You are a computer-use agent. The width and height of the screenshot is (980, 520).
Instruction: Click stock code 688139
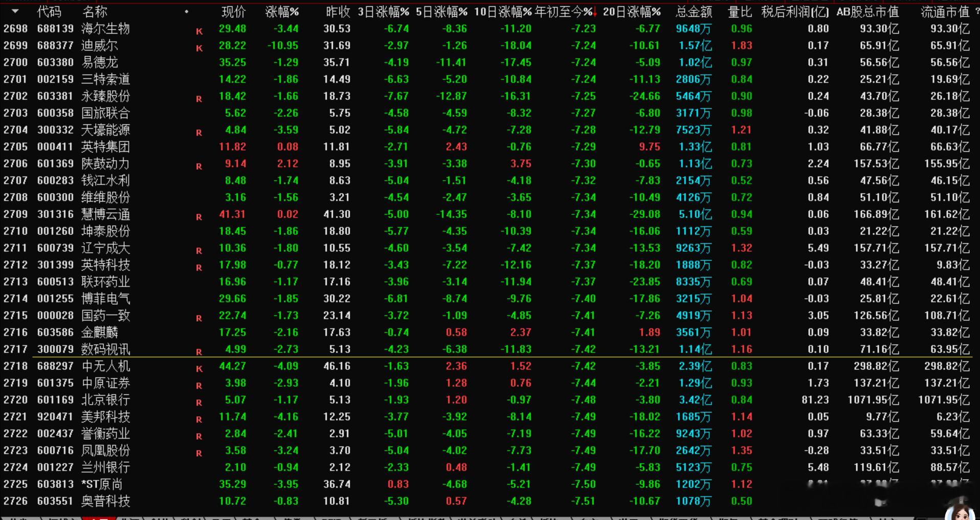[x=55, y=29]
